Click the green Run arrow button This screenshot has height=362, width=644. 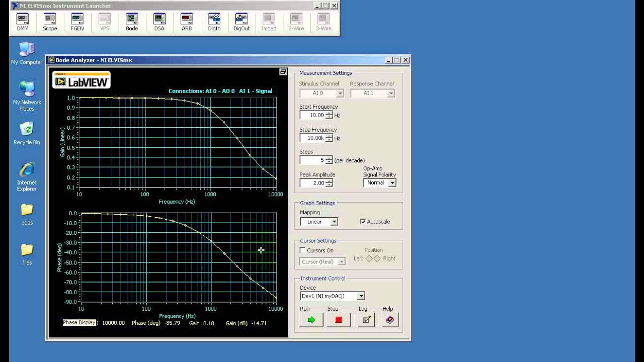coord(311,320)
